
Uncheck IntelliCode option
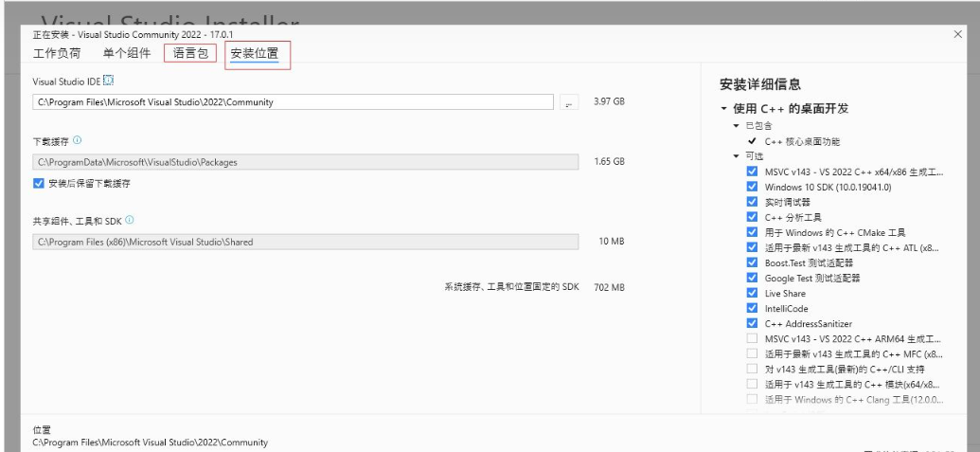(x=752, y=308)
